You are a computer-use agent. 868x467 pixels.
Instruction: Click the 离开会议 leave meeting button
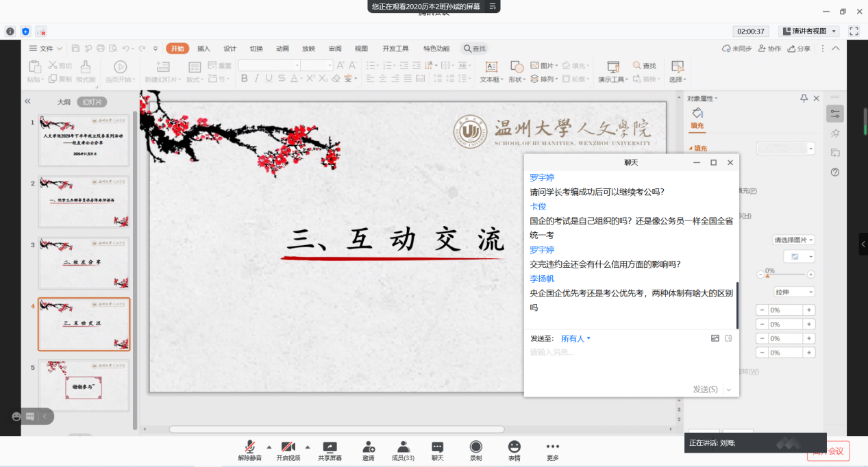tap(829, 451)
